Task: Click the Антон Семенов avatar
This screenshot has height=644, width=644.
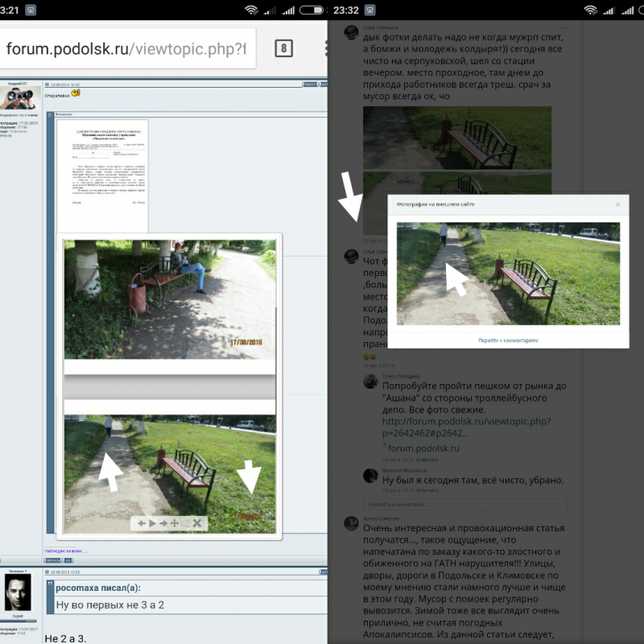Action: (352, 523)
